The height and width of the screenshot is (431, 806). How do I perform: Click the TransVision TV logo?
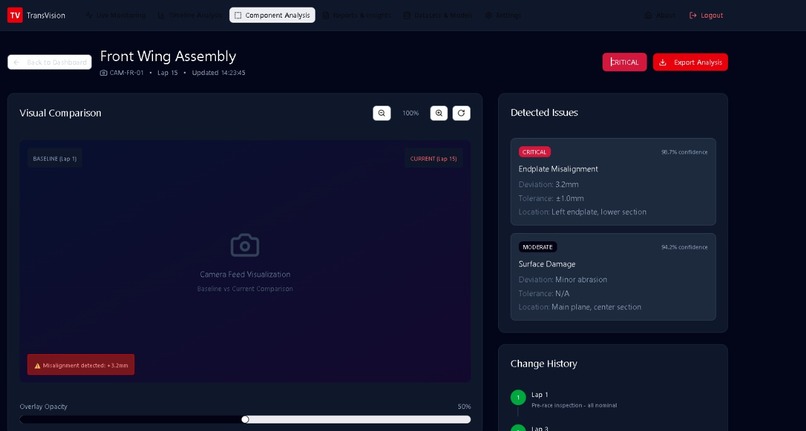pyautogui.click(x=15, y=15)
